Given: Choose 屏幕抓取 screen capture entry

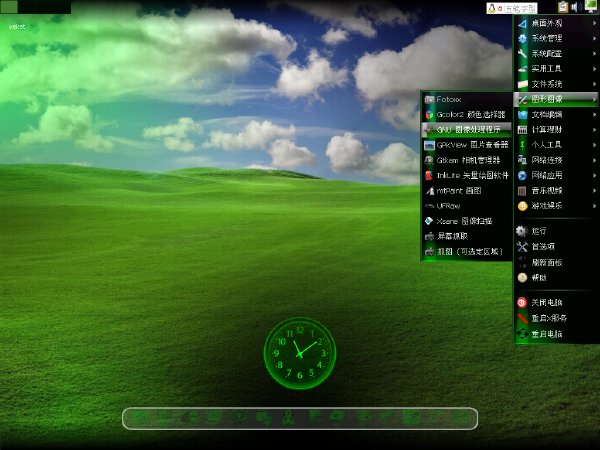Looking at the screenshot, I should (x=466, y=236).
